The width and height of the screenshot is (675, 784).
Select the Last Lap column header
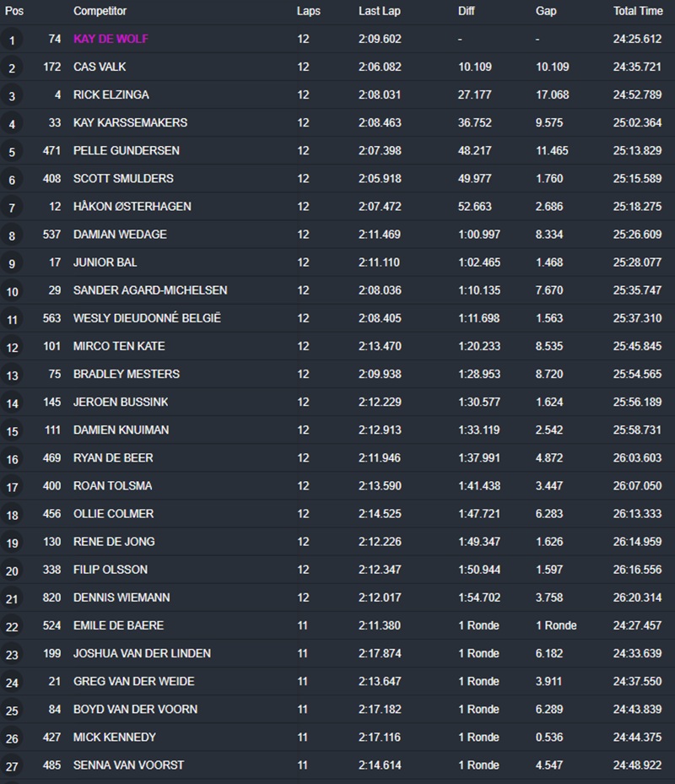pos(378,11)
